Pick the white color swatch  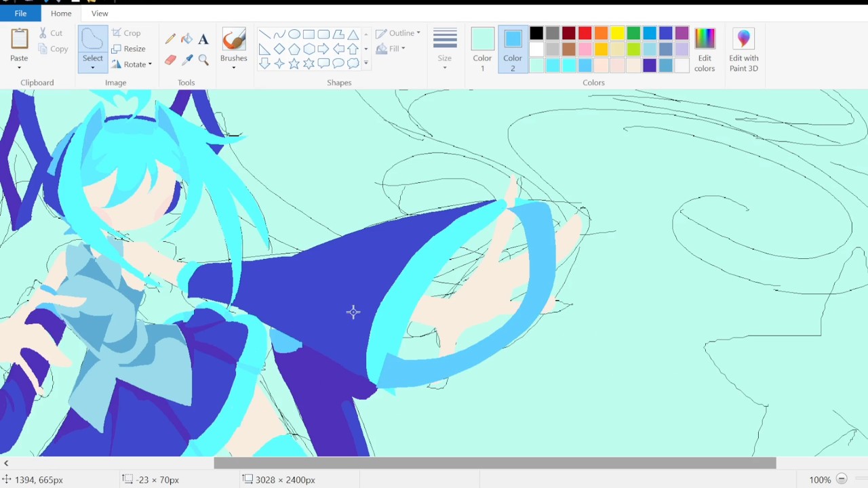click(x=536, y=49)
